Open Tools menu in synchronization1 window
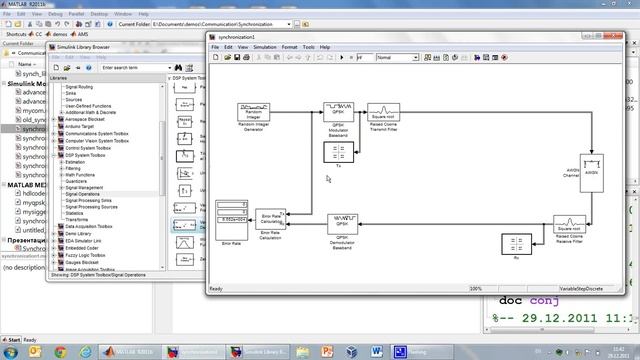The height and width of the screenshot is (360, 640). click(x=309, y=47)
